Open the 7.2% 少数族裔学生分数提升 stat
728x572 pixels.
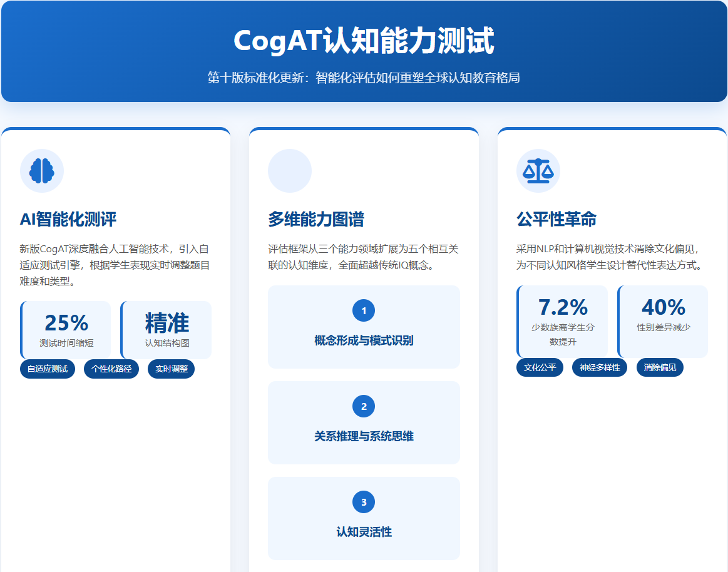click(562, 322)
